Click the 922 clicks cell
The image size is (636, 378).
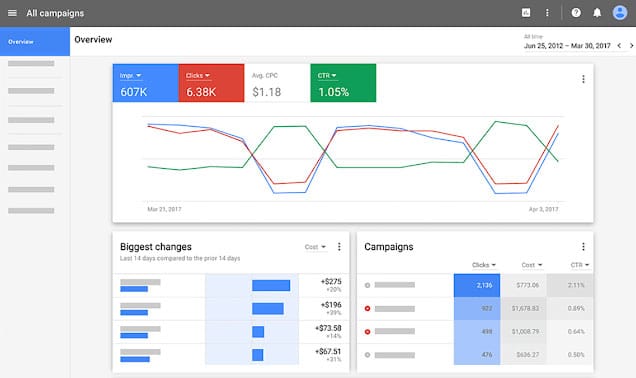pos(477,309)
